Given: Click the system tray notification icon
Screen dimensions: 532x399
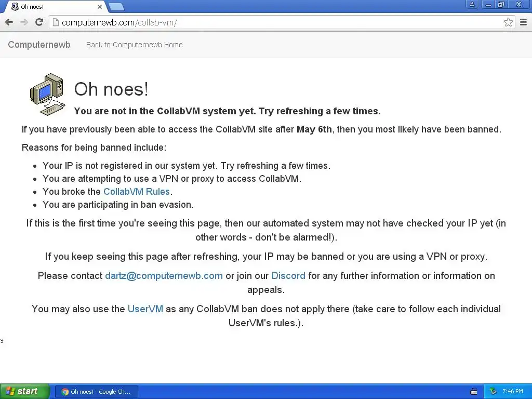Looking at the screenshot, I should pyautogui.click(x=494, y=392).
